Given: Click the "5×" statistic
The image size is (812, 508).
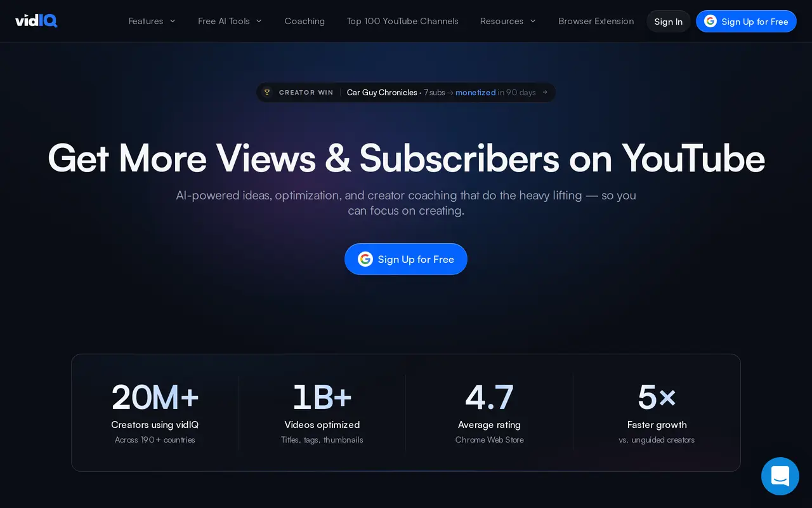Looking at the screenshot, I should pyautogui.click(x=657, y=398).
